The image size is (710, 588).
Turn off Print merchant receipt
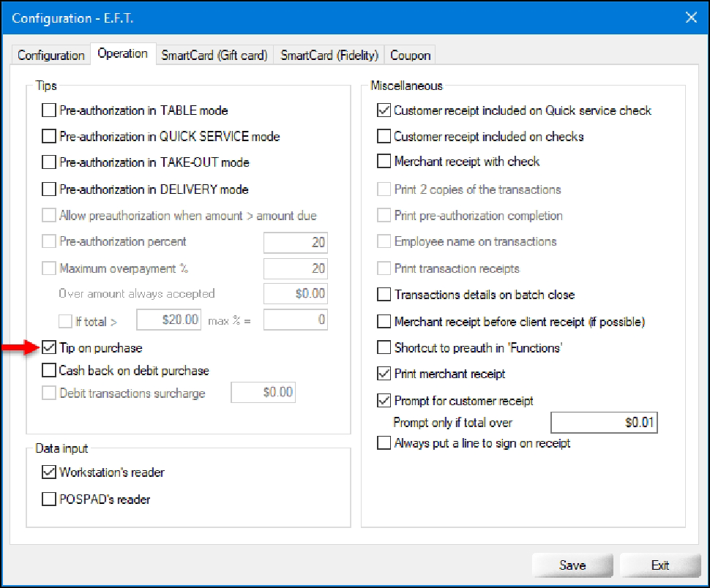[x=384, y=374]
